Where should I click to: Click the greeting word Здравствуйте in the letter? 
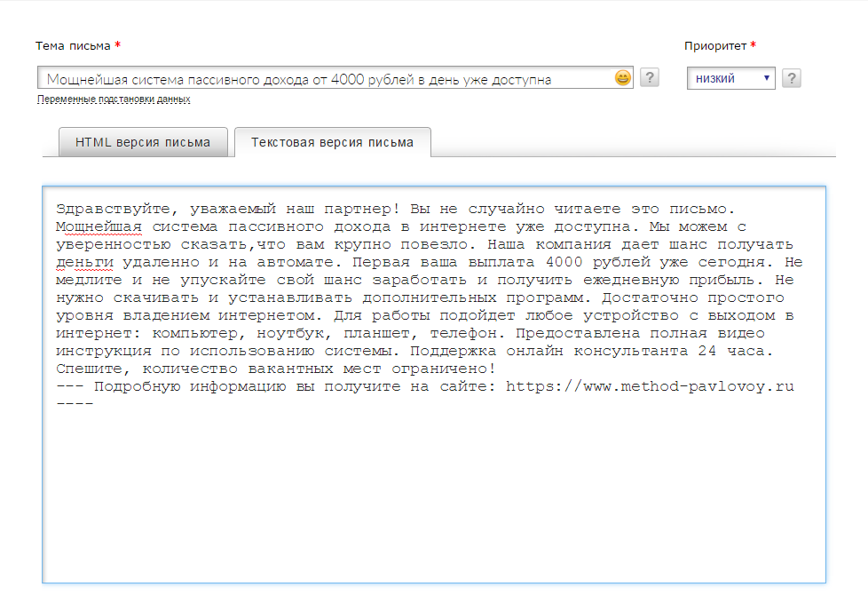pos(113,209)
